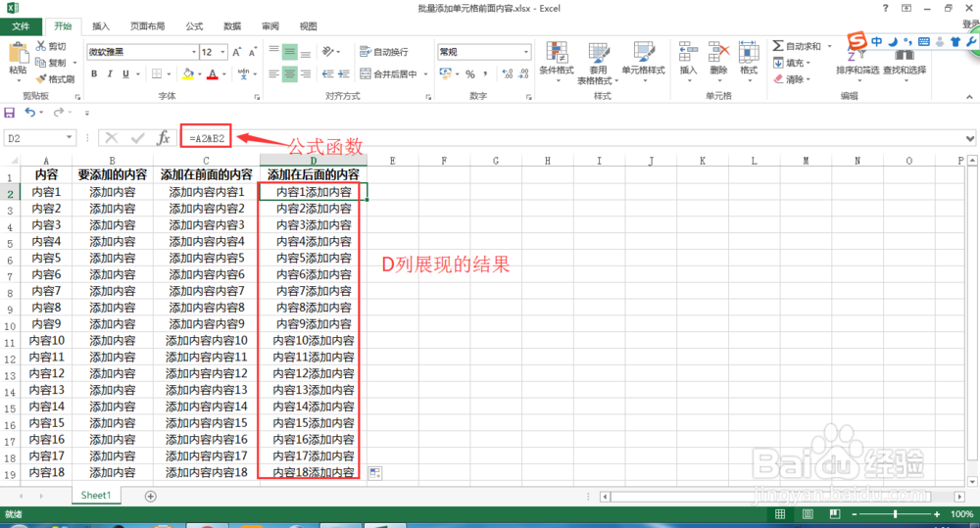Toggle Bold formatting
The width and height of the screenshot is (980, 528).
tap(94, 73)
